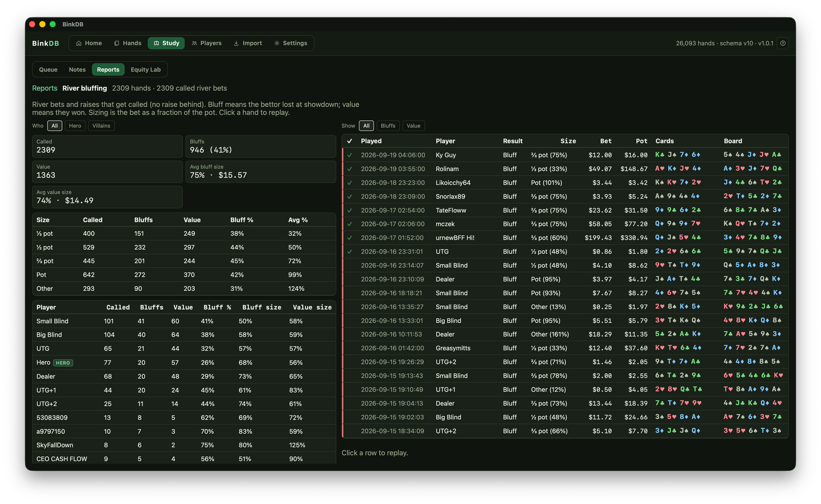This screenshot has width=821, height=504.
Task: Open Settings from the top nav
Action: 291,44
